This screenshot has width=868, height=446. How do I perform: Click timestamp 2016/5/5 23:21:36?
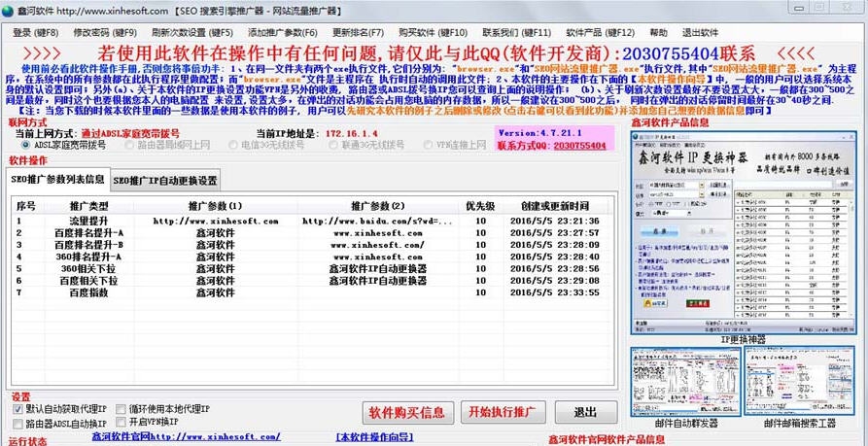pos(554,221)
